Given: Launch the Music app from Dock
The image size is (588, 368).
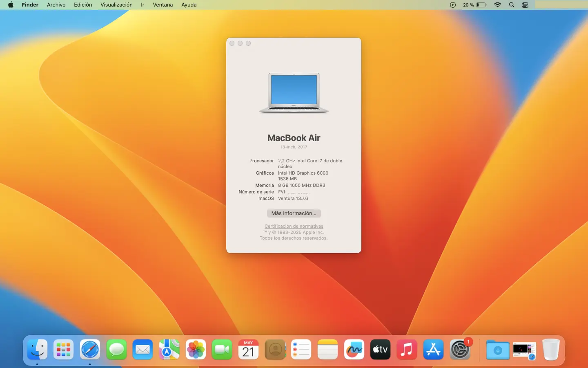Looking at the screenshot, I should coord(407,350).
